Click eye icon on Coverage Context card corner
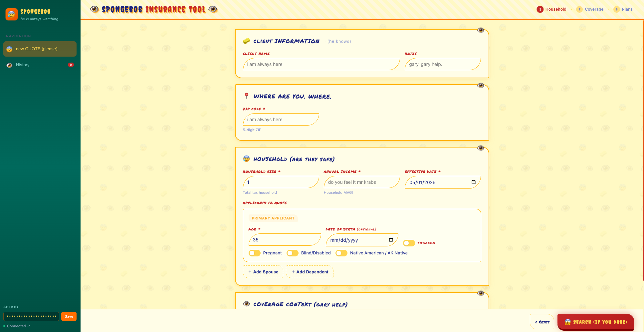Screen dimensions: 644x332 point(481,293)
